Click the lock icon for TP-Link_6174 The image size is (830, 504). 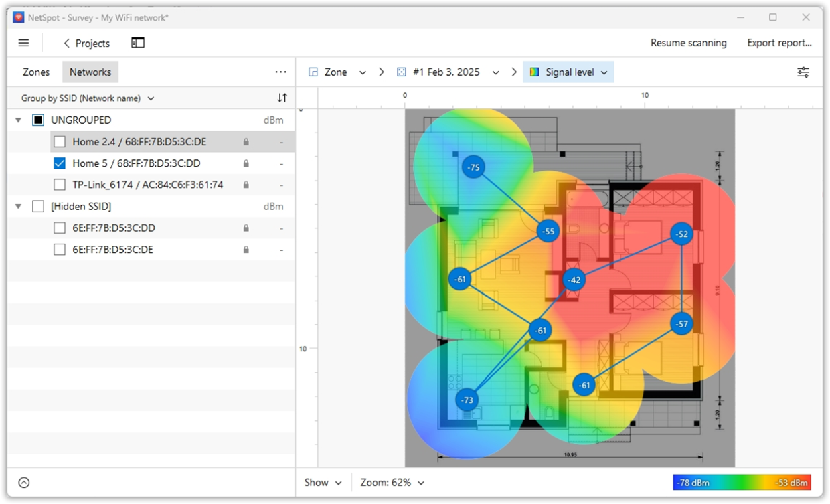[246, 185]
